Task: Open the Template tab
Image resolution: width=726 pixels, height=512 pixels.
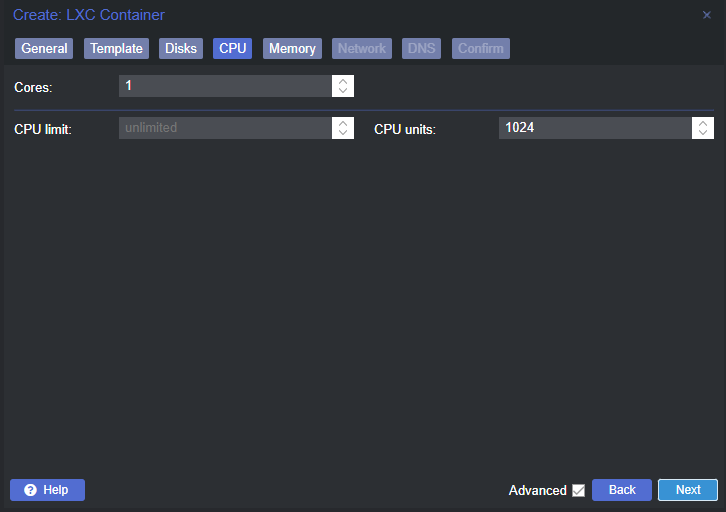Action: [116, 49]
